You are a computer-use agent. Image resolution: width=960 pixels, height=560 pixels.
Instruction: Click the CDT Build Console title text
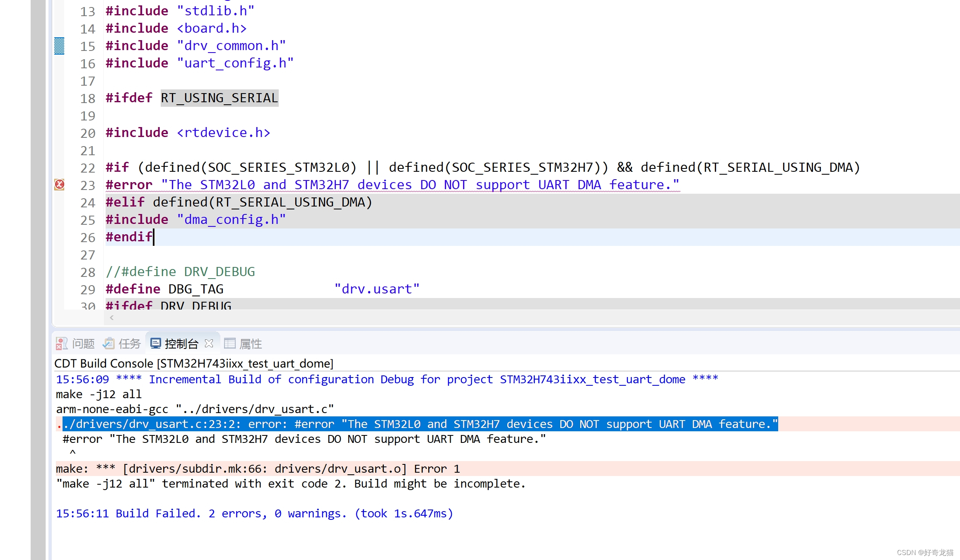[194, 363]
